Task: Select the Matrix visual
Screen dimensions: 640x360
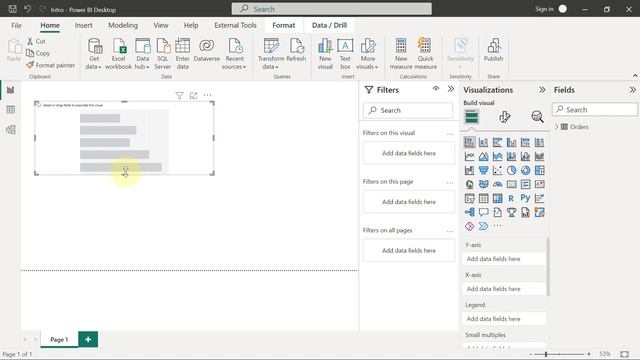Action: pos(497,198)
